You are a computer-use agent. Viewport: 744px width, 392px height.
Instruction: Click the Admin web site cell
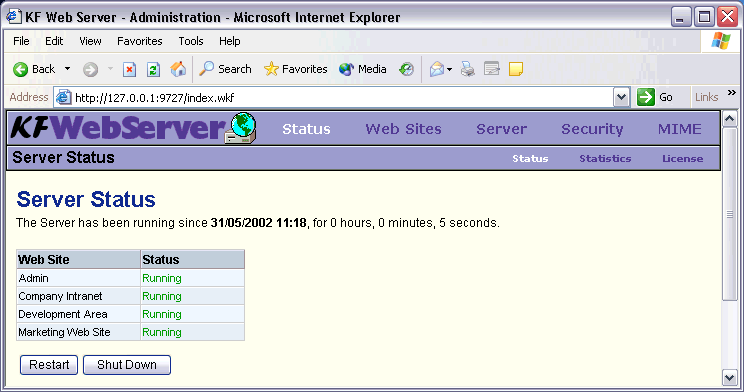point(78,278)
